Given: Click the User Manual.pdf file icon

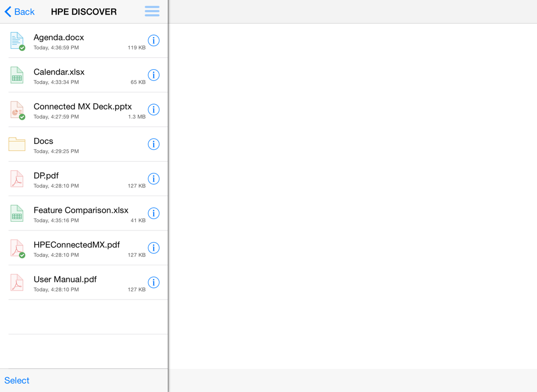Looking at the screenshot, I should [17, 283].
